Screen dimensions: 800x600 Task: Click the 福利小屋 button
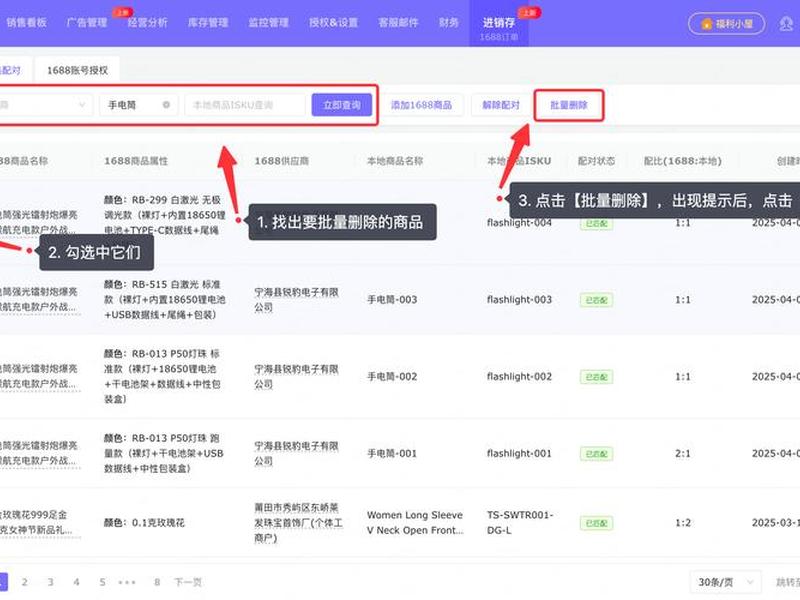coord(727,23)
